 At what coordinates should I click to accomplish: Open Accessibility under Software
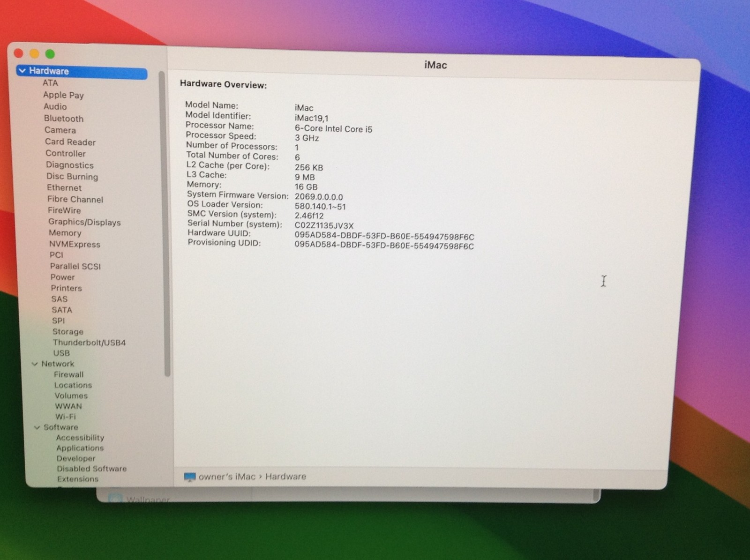80,438
